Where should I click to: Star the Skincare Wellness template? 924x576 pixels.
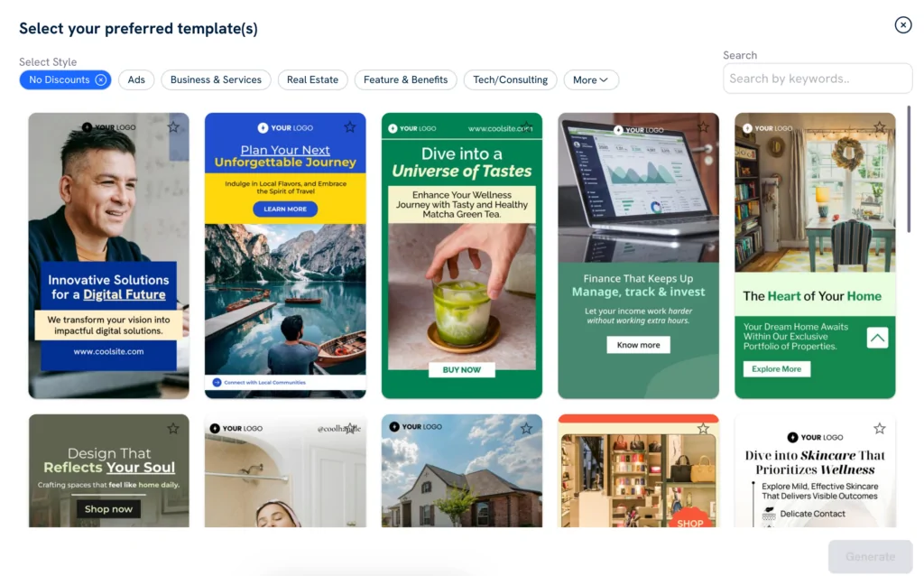point(879,429)
